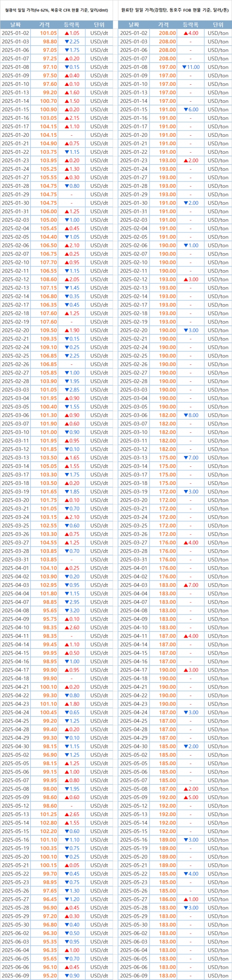Click the up arrow beside 5.00 on 2025-05-09
This screenshot has width=232, height=980.
(x=186, y=797)
